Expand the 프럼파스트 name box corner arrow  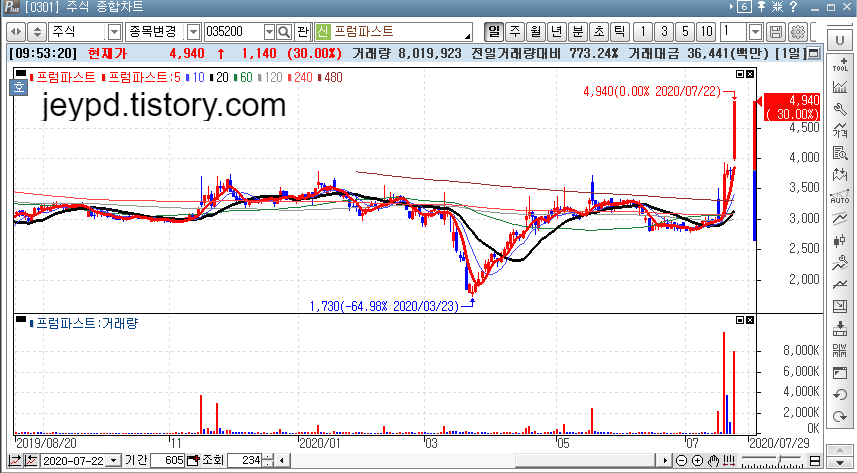pyautogui.click(x=468, y=37)
